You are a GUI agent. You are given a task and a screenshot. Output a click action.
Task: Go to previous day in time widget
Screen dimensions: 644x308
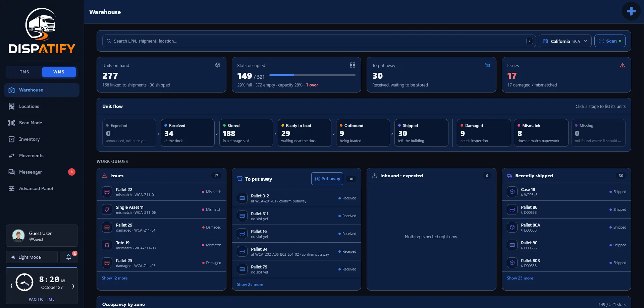11,286
